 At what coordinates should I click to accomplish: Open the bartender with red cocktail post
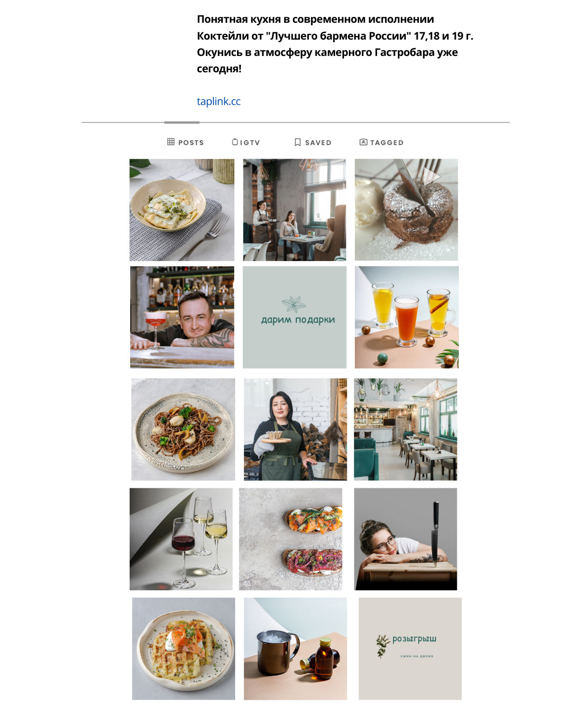(182, 317)
